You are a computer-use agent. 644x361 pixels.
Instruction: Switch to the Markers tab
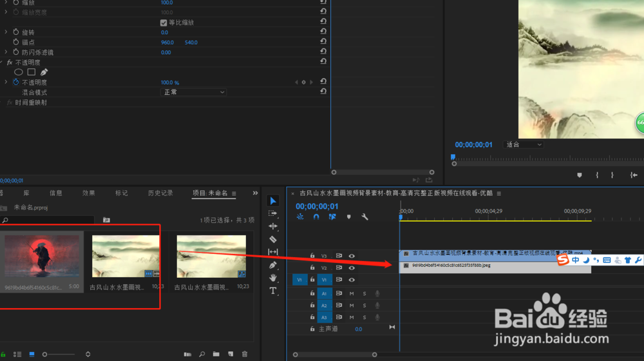tap(121, 193)
